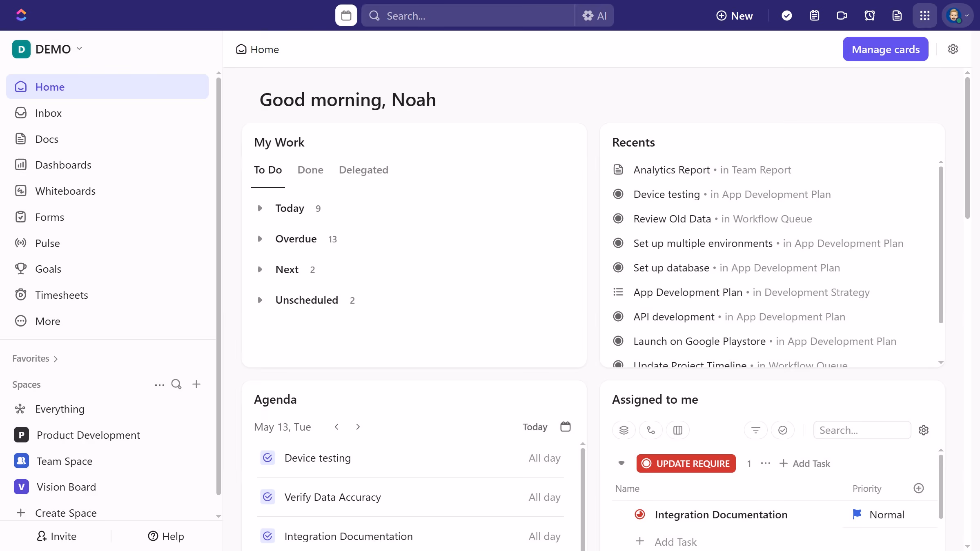The height and width of the screenshot is (551, 980).
Task: Open the reminders alarm clock icon
Action: [x=869, y=16]
